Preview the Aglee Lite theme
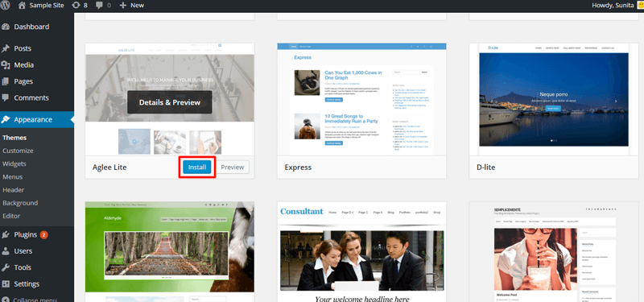Viewport: 644px width, 302px height. [x=233, y=168]
